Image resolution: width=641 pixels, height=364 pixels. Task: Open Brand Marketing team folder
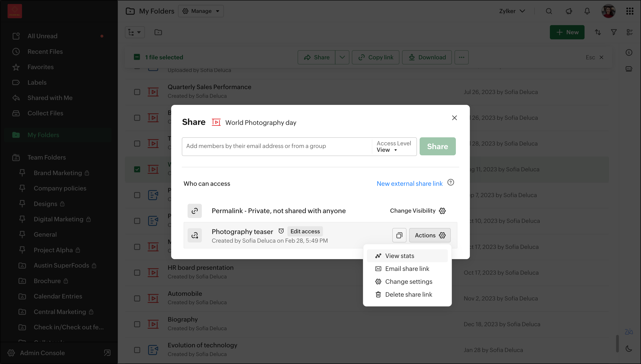pos(58,173)
